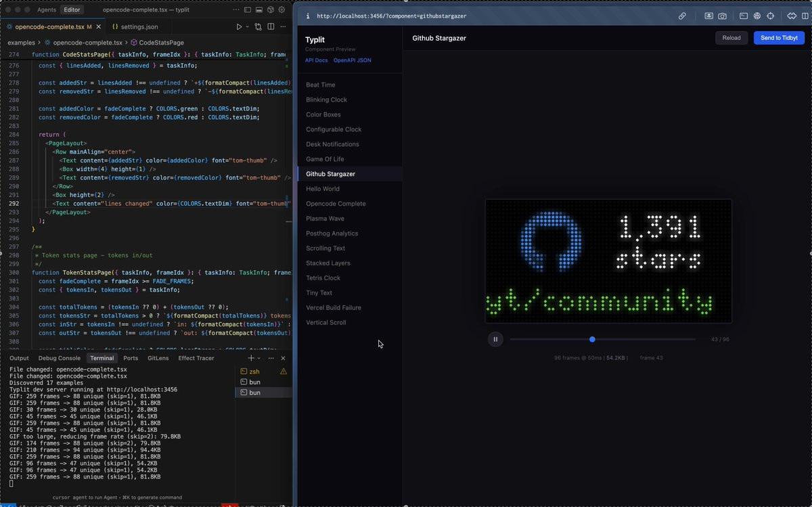The image size is (812, 507).
Task: Select Color Boxes component
Action: point(351,114)
